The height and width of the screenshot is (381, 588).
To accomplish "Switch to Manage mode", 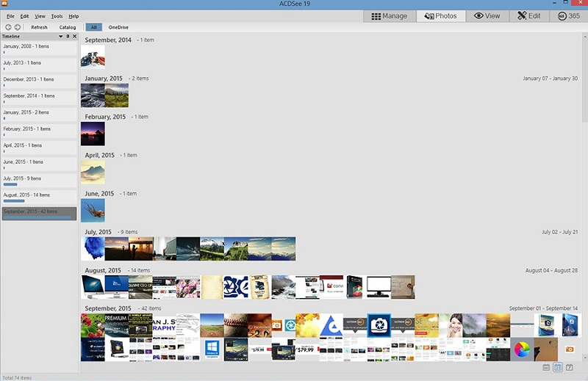I will [x=390, y=16].
